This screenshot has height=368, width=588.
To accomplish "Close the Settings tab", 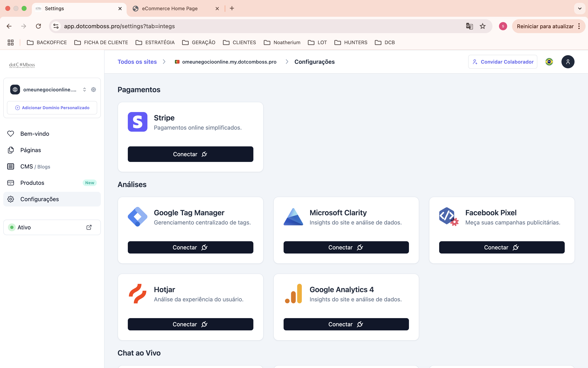I will (x=120, y=9).
